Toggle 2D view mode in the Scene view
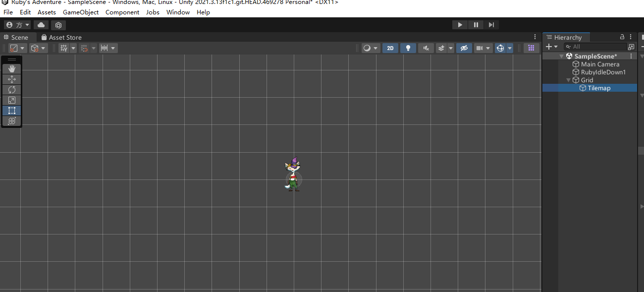 click(390, 48)
